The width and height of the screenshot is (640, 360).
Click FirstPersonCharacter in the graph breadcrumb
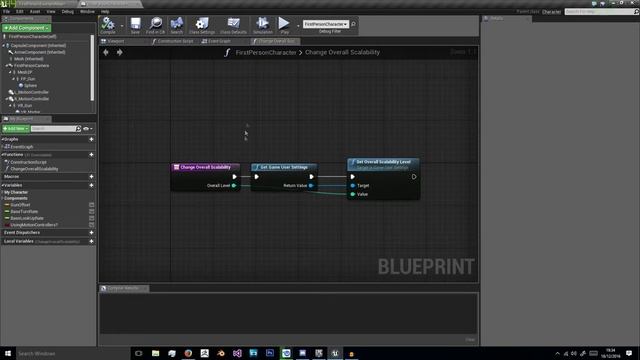click(266, 52)
